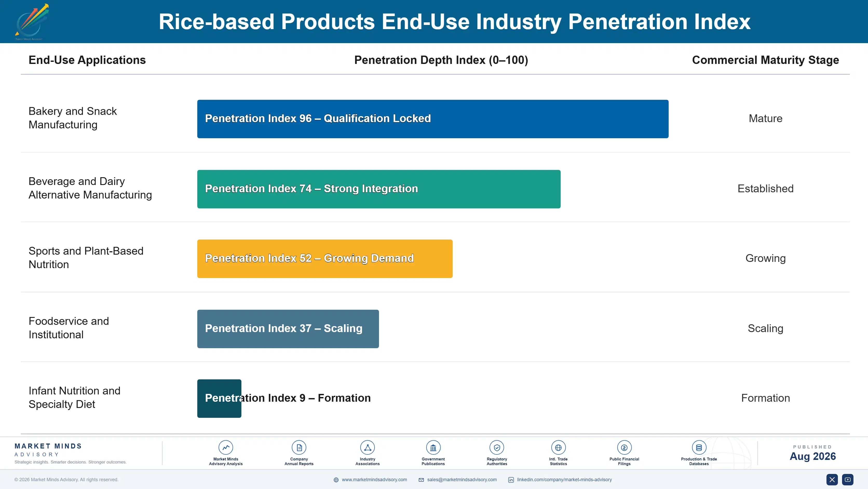The image size is (868, 489).
Task: Open the X social media icon
Action: pos(832,480)
